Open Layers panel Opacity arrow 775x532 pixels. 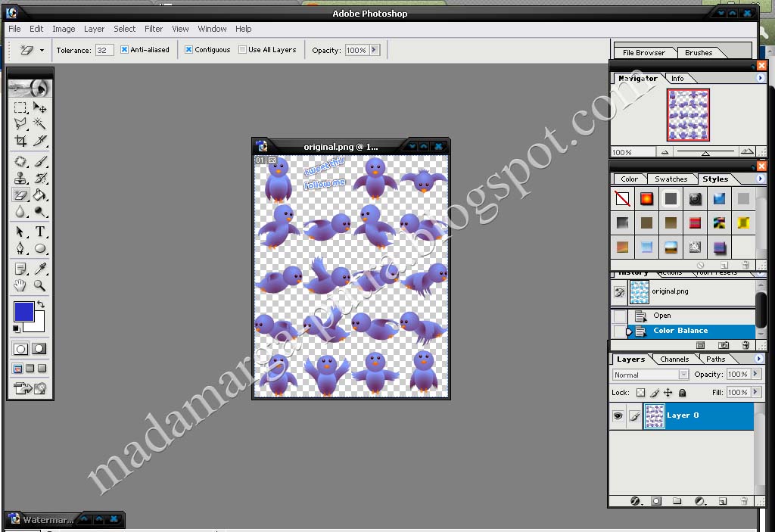point(756,375)
